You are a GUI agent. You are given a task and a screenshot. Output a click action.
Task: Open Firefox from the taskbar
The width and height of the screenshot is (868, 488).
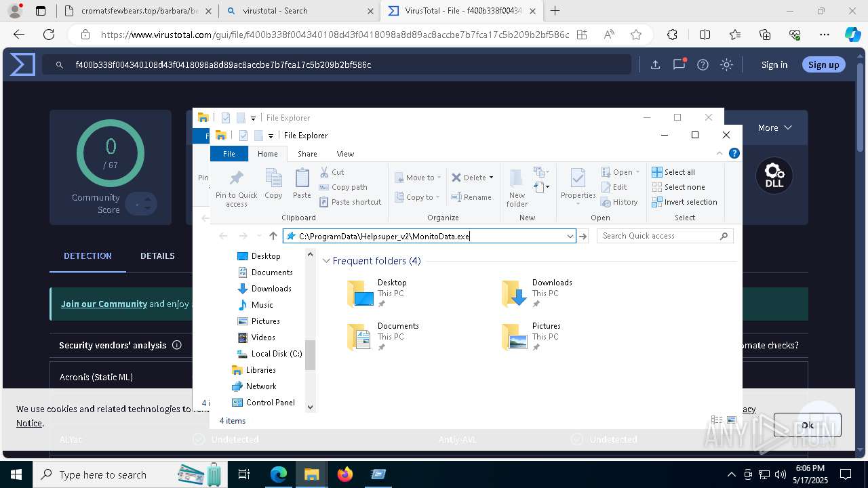tap(345, 474)
